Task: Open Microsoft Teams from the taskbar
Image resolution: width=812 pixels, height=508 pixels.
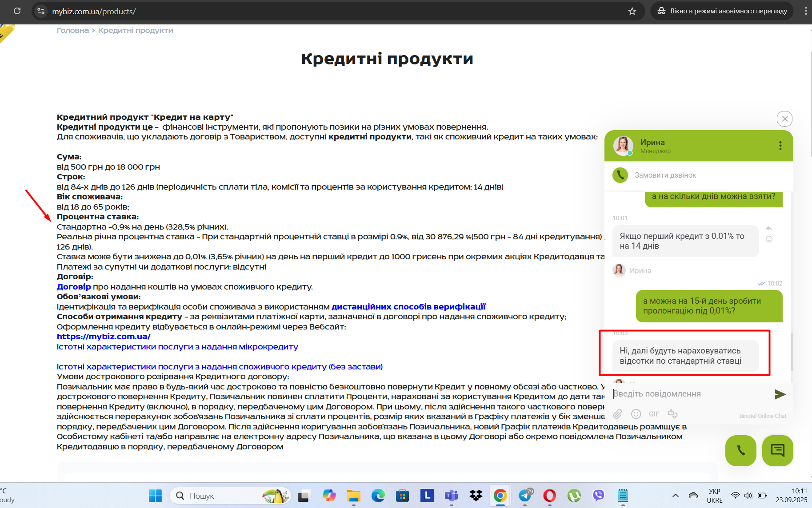Action: point(452,496)
